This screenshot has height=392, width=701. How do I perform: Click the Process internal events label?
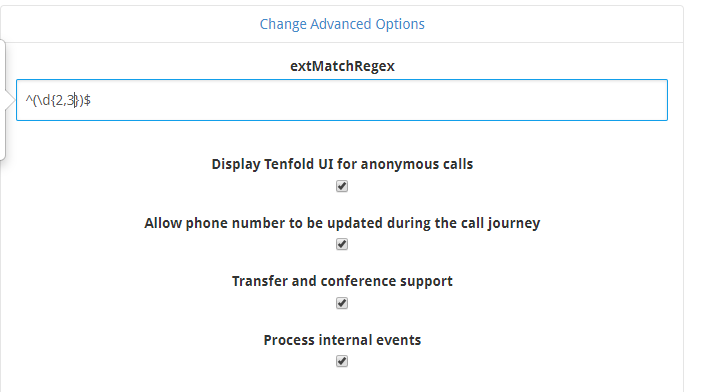342,340
